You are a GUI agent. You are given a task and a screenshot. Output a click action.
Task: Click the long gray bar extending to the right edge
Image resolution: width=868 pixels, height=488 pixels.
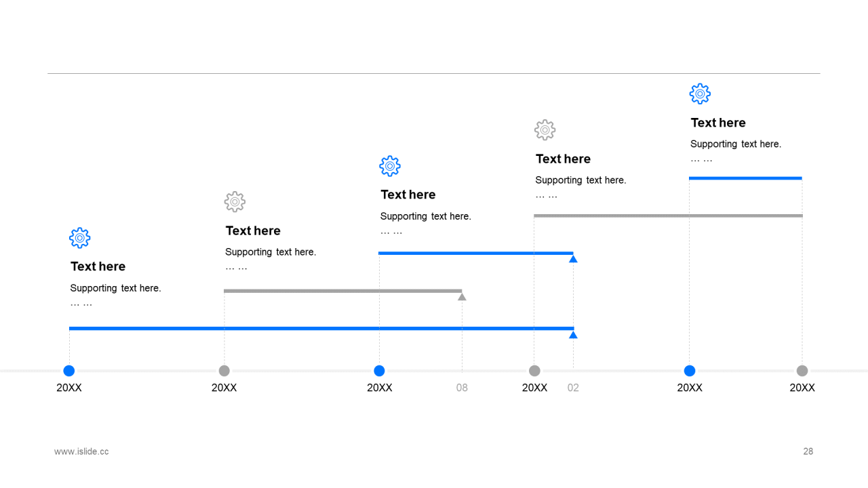668,216
